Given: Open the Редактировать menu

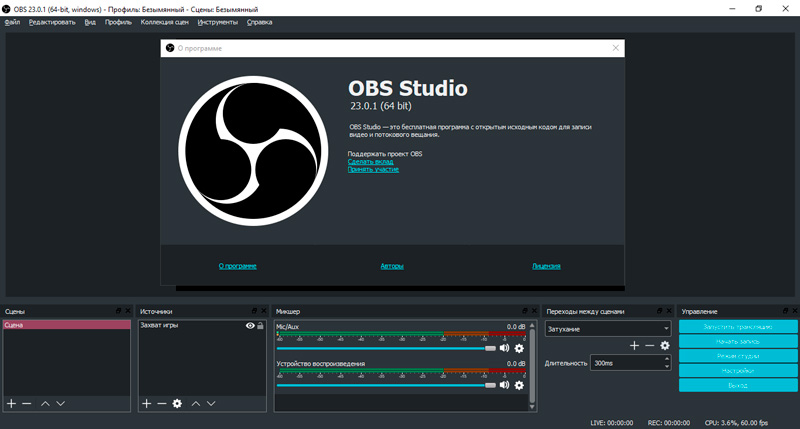Looking at the screenshot, I should [52, 22].
